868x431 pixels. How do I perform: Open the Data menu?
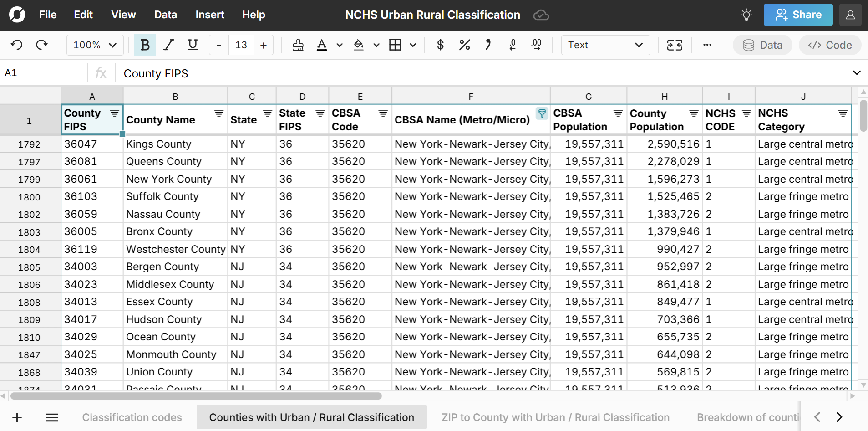tap(165, 15)
